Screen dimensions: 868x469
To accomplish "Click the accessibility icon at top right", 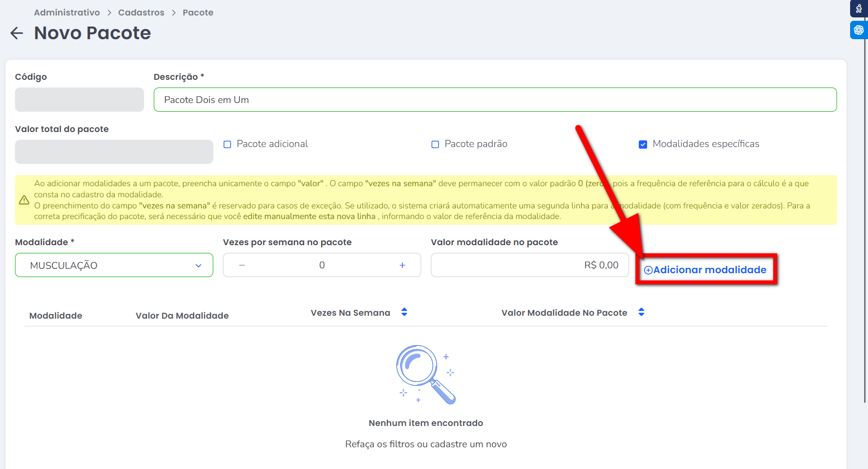I will point(859,9).
